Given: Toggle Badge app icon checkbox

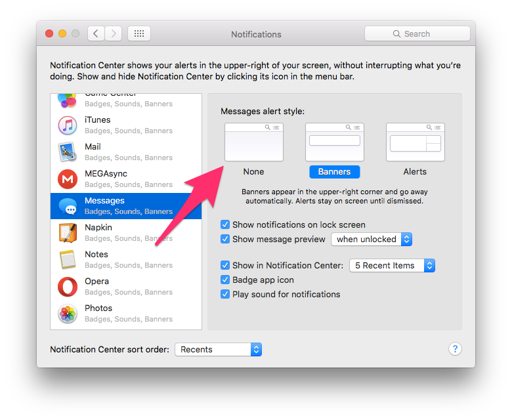Looking at the screenshot, I should tap(225, 280).
